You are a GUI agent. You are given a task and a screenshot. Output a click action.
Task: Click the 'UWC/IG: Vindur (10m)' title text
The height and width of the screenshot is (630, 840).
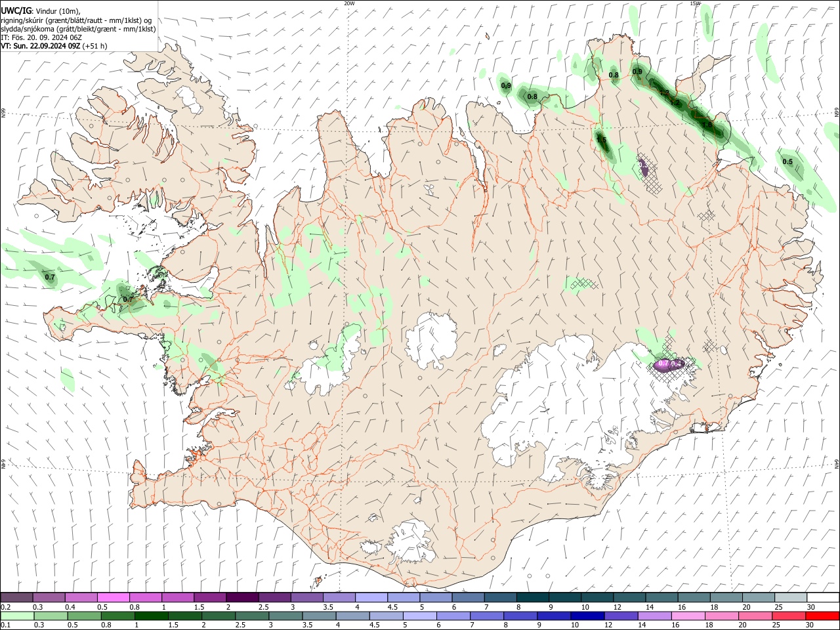tap(41, 10)
